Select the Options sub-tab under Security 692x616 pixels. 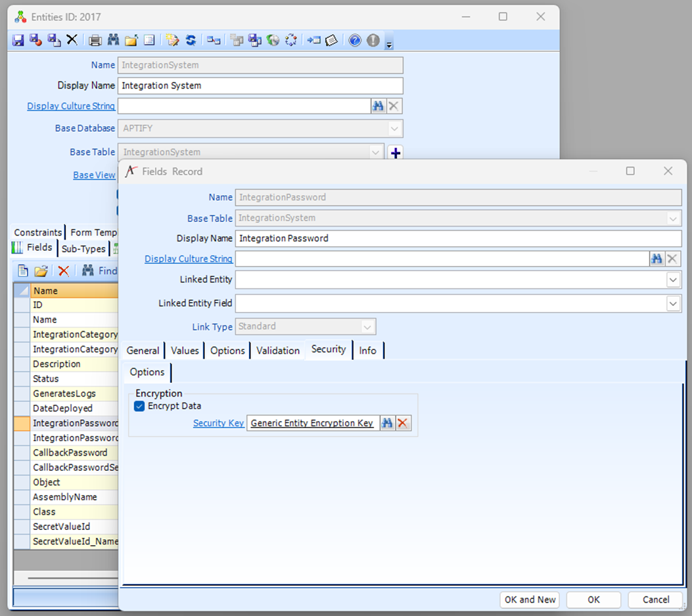click(x=147, y=372)
